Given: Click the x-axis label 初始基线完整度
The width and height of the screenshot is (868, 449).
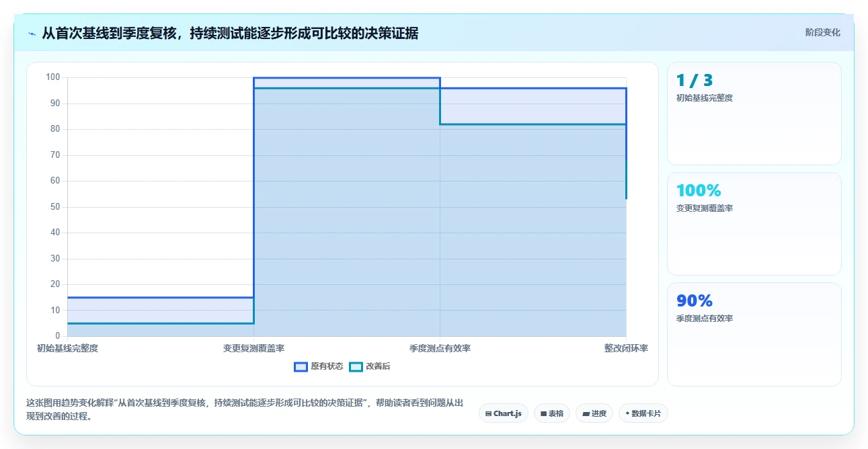Looking at the screenshot, I should pyautogui.click(x=67, y=348).
